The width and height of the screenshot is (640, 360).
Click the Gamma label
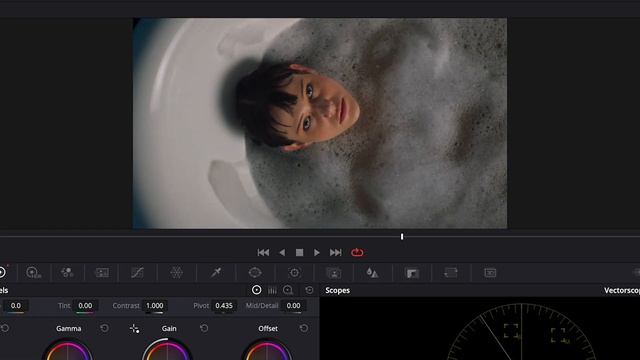coord(69,329)
